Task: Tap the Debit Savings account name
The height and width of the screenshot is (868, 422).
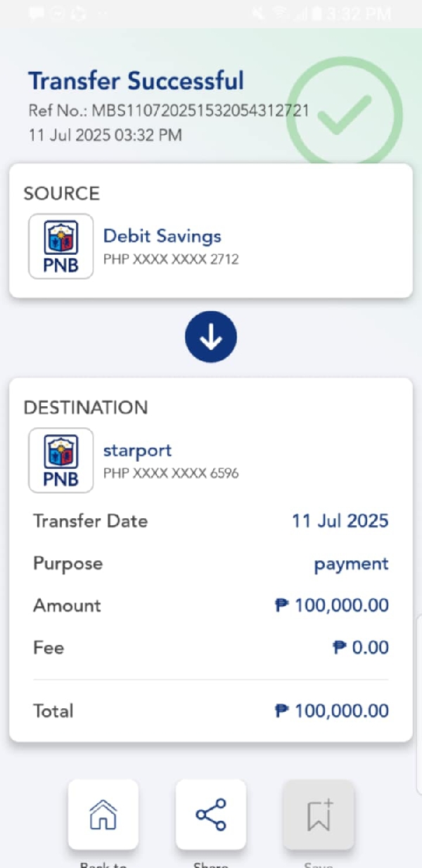Action: click(x=162, y=236)
